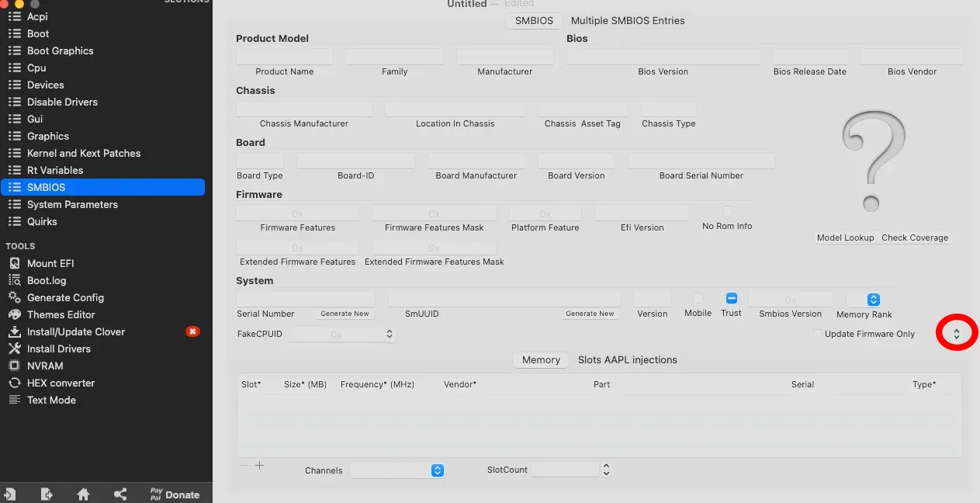Tick the Mobile checkbox
Screen dimensions: 980x503
(x=698, y=298)
